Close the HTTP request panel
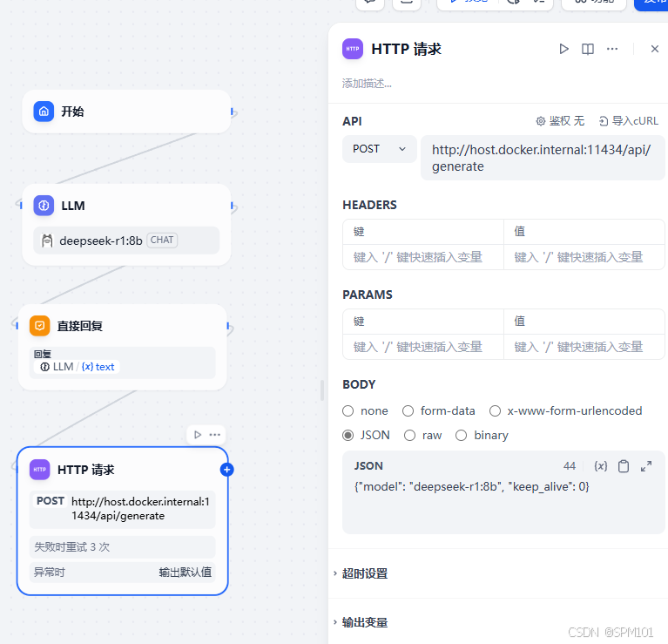Screen dimensions: 668x644 655,49
